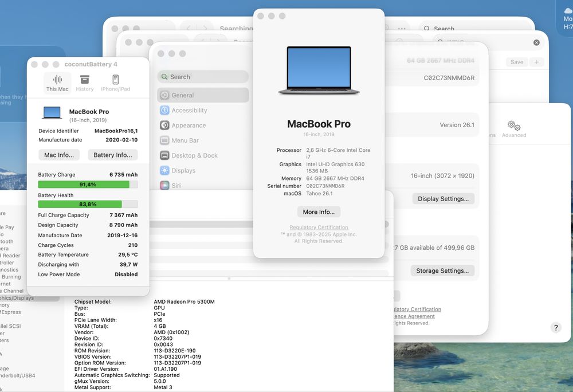Select This Mac tab in coconutBattery
The width and height of the screenshot is (573, 392).
57,83
